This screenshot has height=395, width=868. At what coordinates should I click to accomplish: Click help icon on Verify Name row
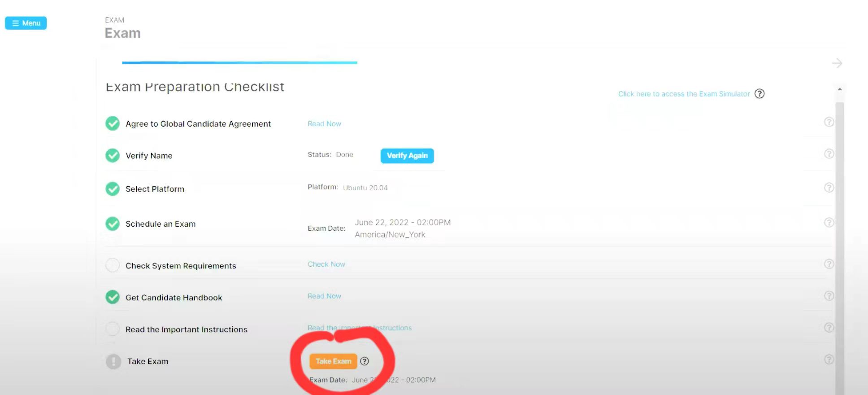829,154
